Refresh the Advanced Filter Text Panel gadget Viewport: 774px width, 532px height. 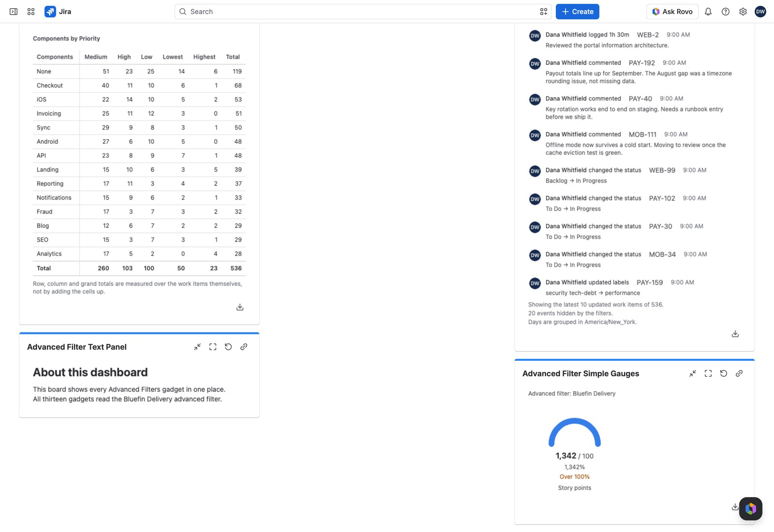pos(228,347)
